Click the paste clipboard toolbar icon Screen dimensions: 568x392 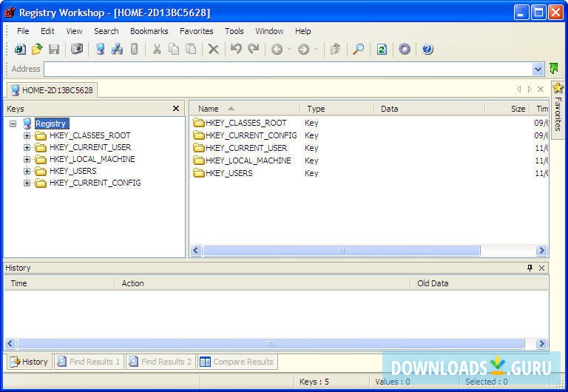(x=191, y=49)
